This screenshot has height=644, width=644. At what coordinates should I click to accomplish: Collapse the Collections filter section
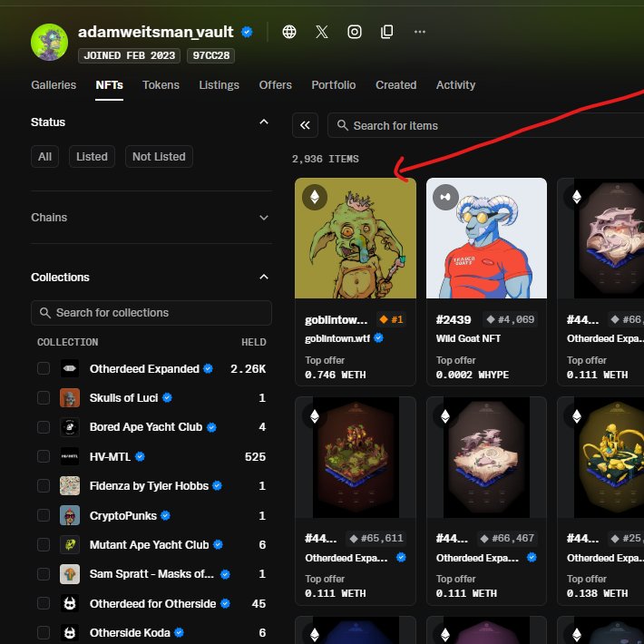(264, 277)
